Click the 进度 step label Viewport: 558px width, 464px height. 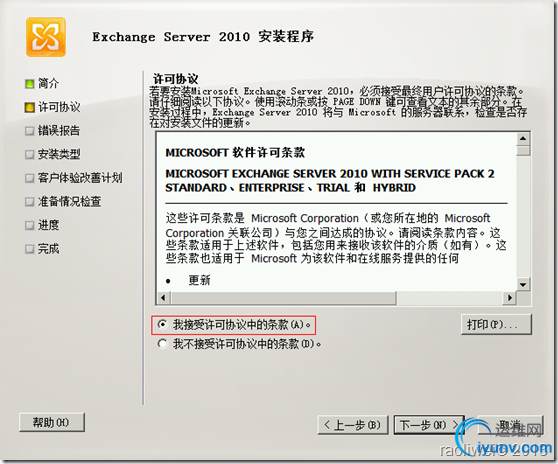[x=49, y=225]
